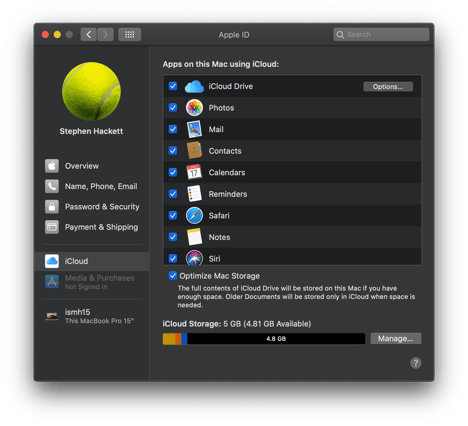
Task: Focus the Search field
Action: [381, 34]
